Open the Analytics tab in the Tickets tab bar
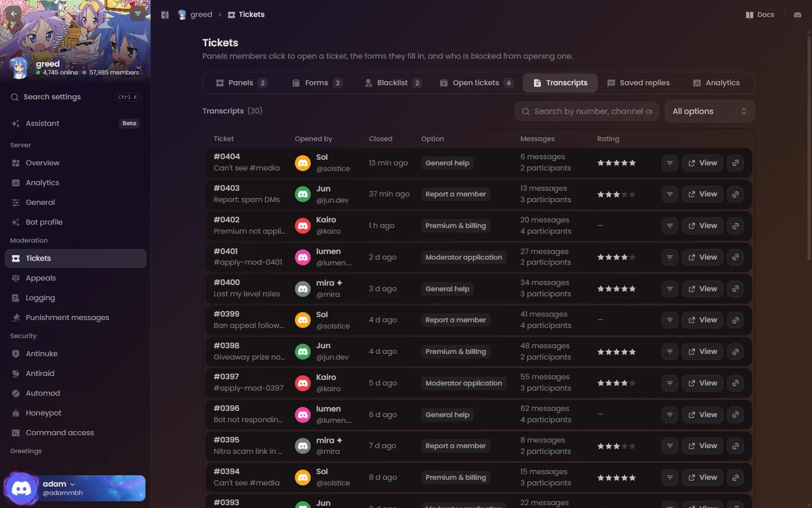 (x=716, y=83)
